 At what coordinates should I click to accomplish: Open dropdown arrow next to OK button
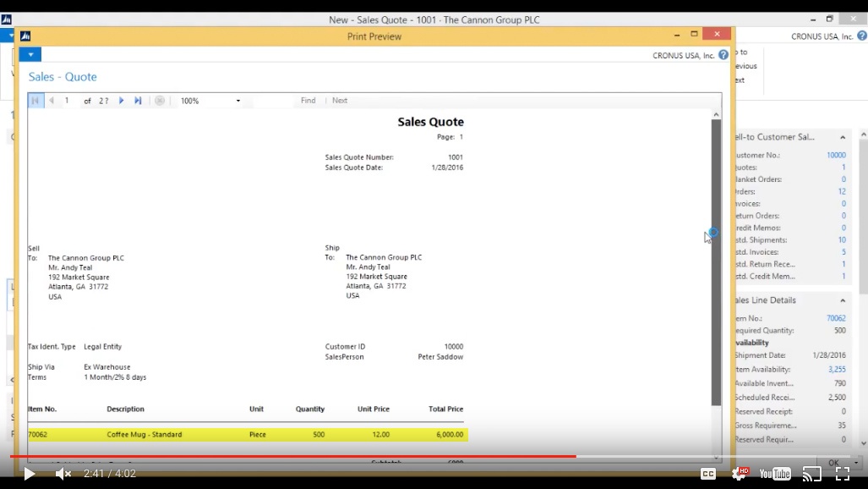pos(856,463)
